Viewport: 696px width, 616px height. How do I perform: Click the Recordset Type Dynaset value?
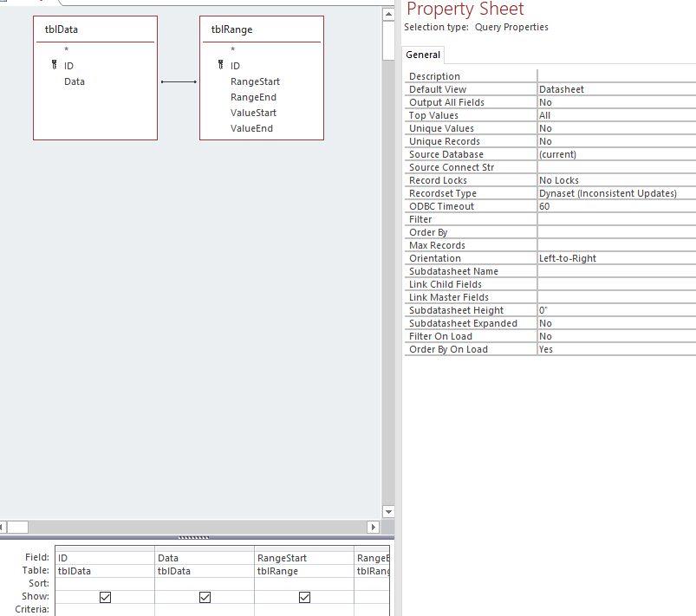pyautogui.click(x=616, y=193)
